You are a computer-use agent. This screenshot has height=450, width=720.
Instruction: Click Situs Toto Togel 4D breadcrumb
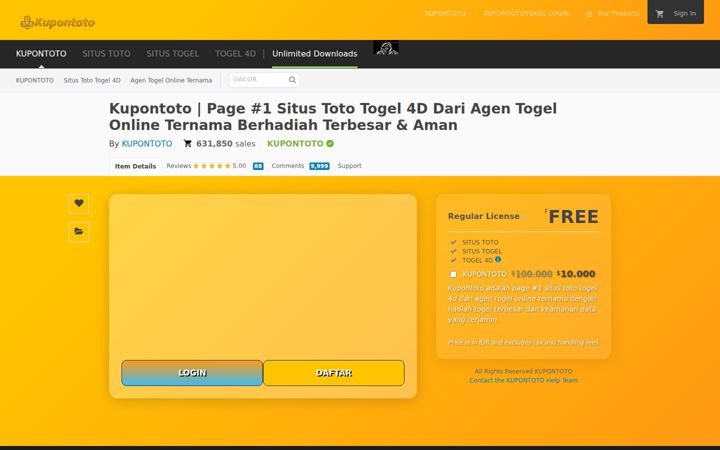(x=92, y=80)
